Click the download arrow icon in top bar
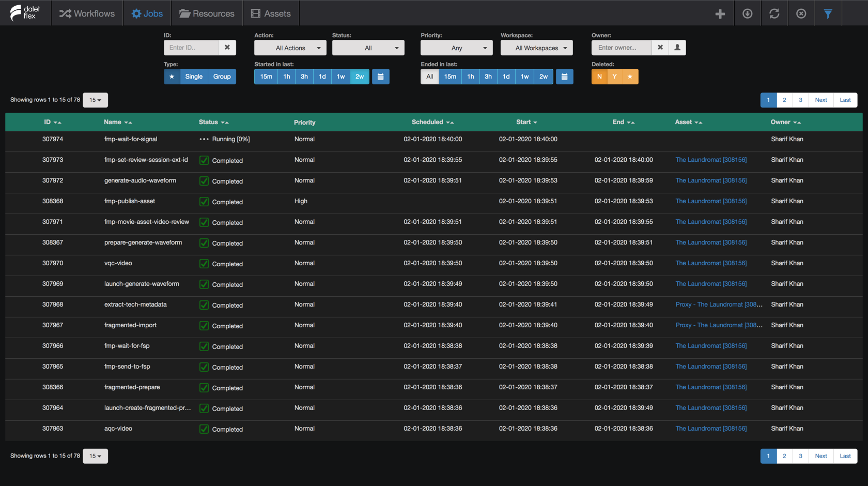 [747, 14]
